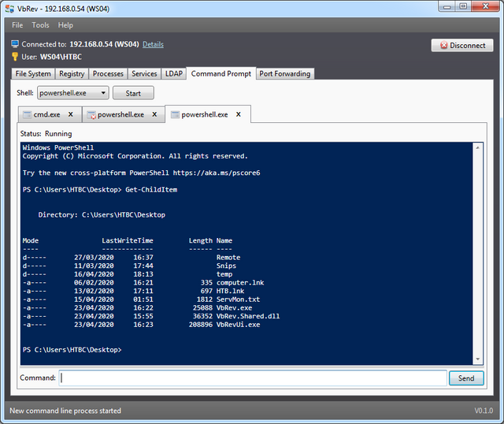Close the active powershell.exe tab
Screen dimensions: 504x424
pos(239,114)
